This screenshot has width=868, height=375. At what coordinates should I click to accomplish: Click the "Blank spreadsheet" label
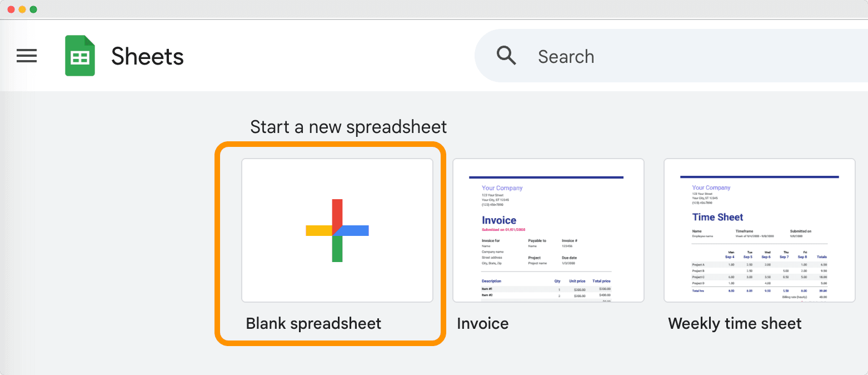(313, 323)
